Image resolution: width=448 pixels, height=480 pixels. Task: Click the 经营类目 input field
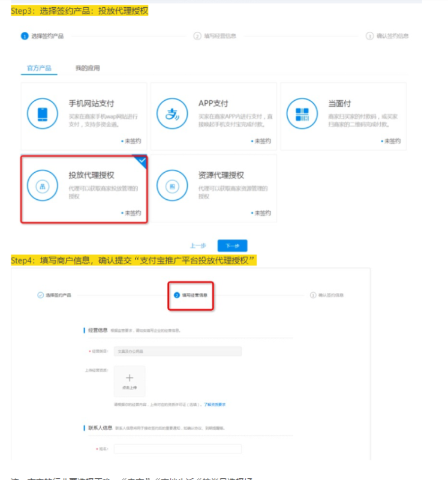[178, 351]
